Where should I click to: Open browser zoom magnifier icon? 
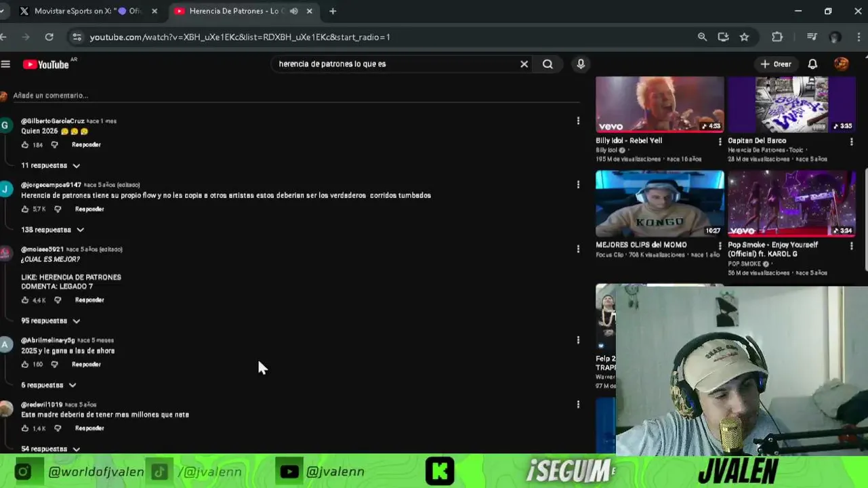point(702,37)
